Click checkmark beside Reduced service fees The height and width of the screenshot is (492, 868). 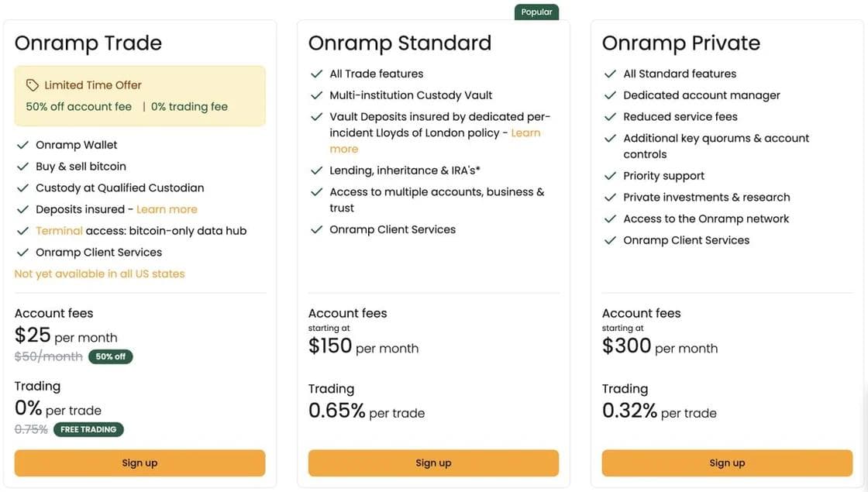(610, 117)
